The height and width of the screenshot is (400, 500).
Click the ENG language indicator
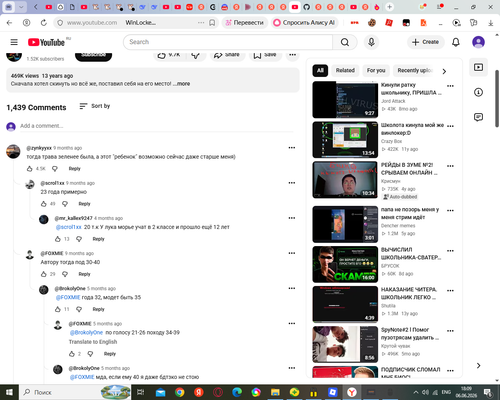(446, 392)
